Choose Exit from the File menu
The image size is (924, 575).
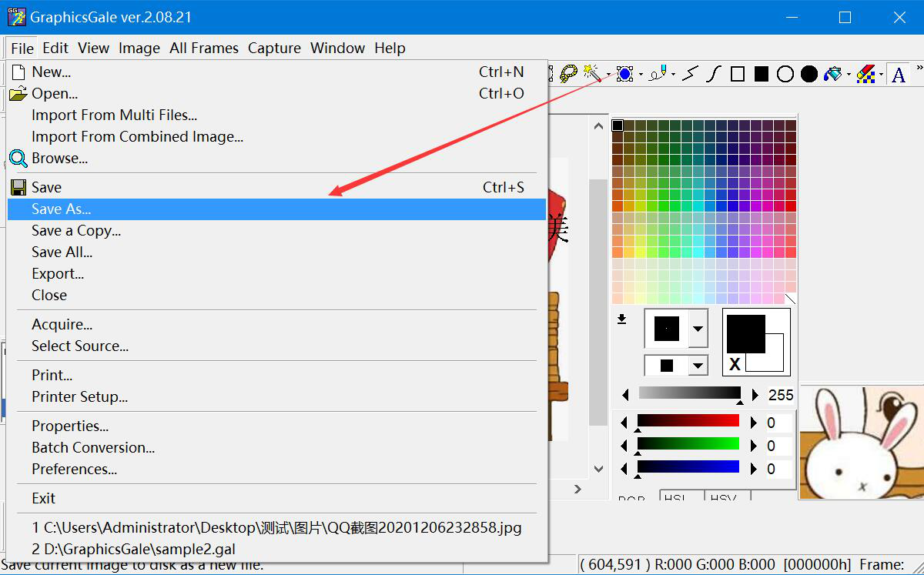pos(277,499)
